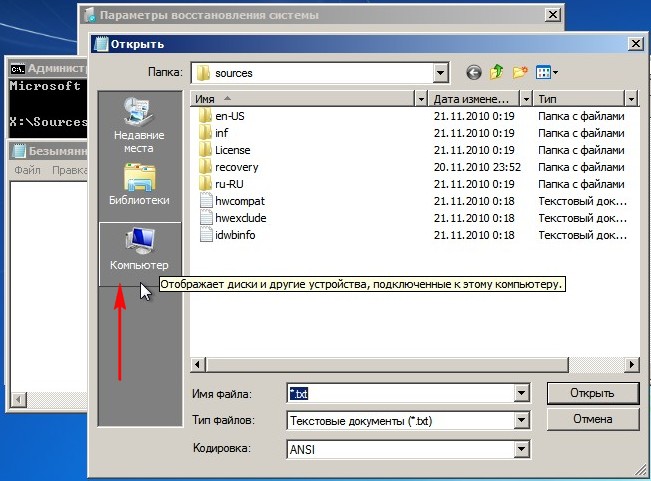Select the idwbinfo text file
The width and height of the screenshot is (651, 481).
point(236,235)
